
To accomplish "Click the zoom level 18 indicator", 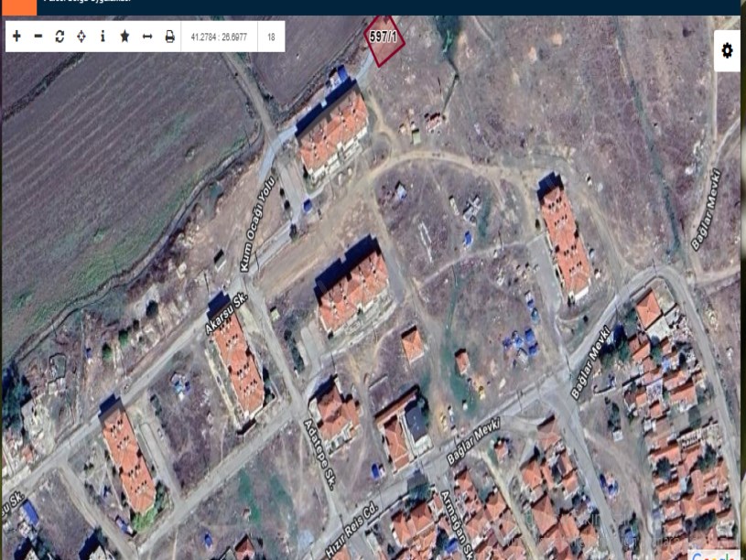I will [x=271, y=38].
